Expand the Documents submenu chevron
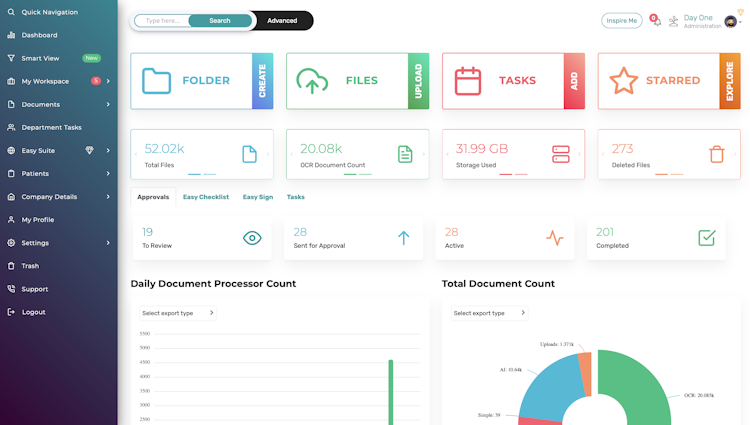Image resolution: width=750 pixels, height=425 pixels. point(108,104)
